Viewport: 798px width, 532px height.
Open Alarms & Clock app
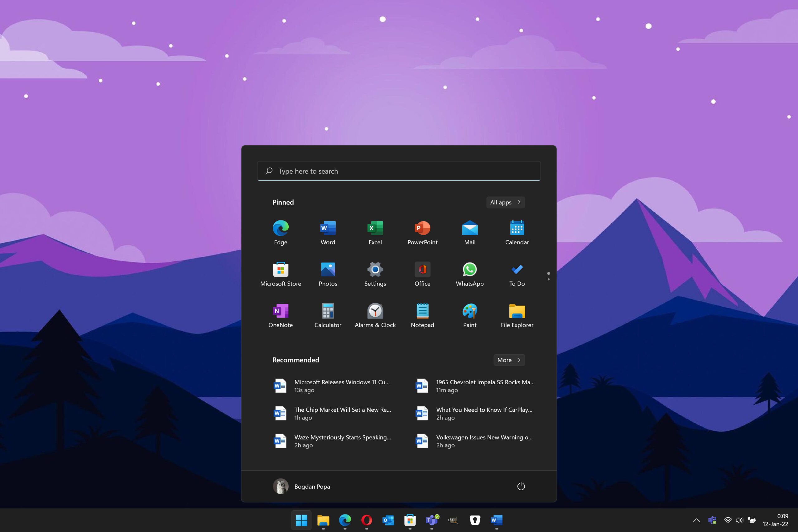(375, 315)
